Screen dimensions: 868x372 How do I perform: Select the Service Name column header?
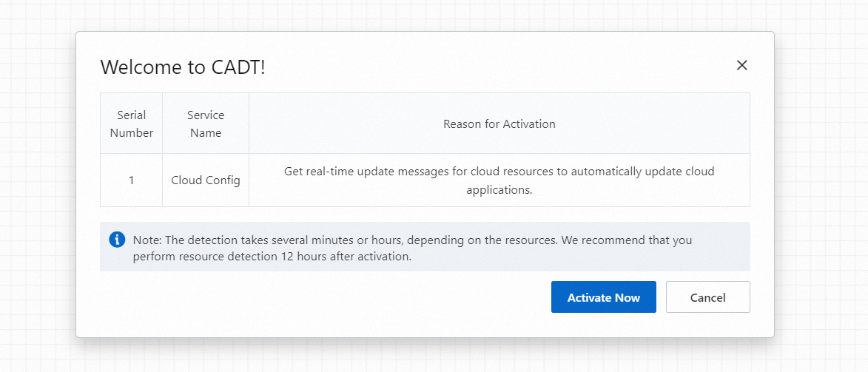(x=206, y=124)
